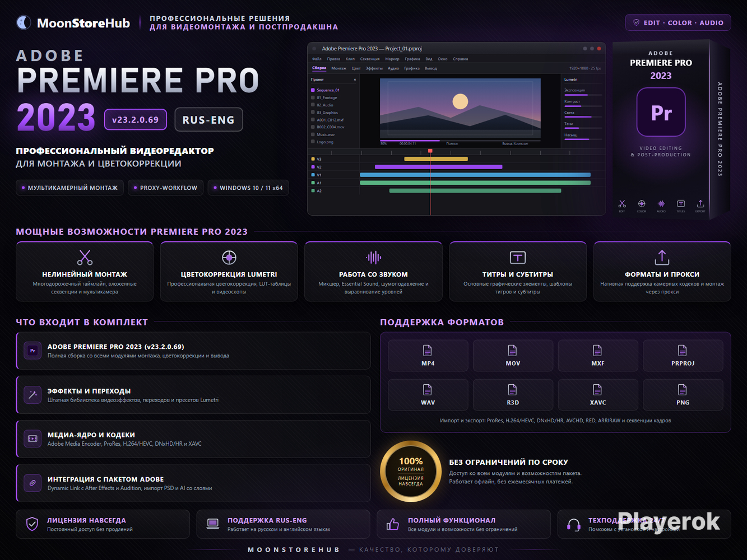The image size is (747, 560).
Task: Open the Маркер menu
Action: click(392, 59)
